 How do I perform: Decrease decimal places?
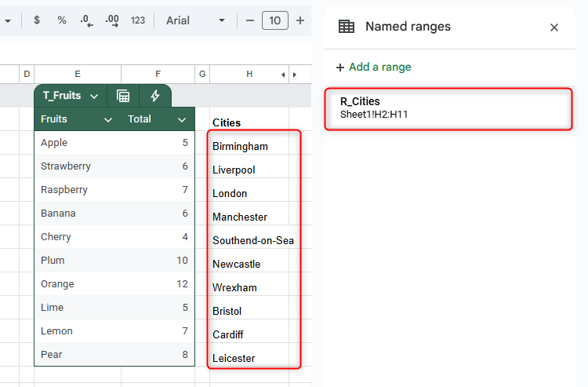coord(86,20)
